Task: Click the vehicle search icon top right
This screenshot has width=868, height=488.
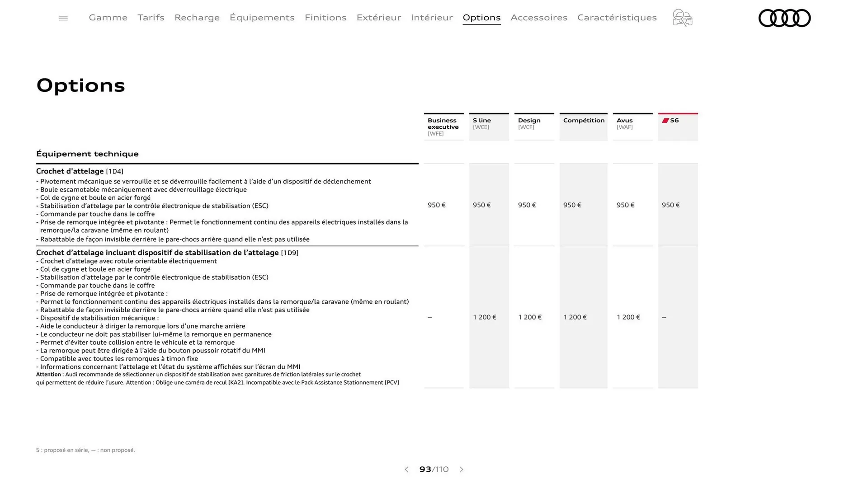Action: pos(682,18)
